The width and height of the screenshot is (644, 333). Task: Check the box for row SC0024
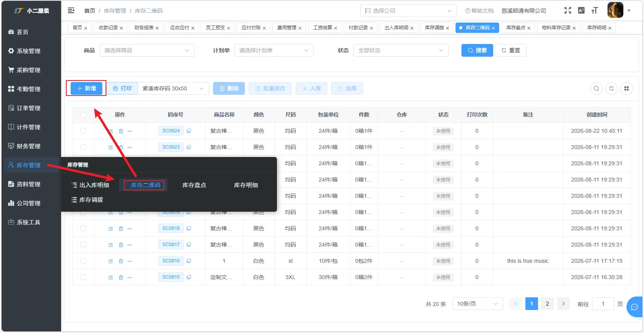[83, 131]
